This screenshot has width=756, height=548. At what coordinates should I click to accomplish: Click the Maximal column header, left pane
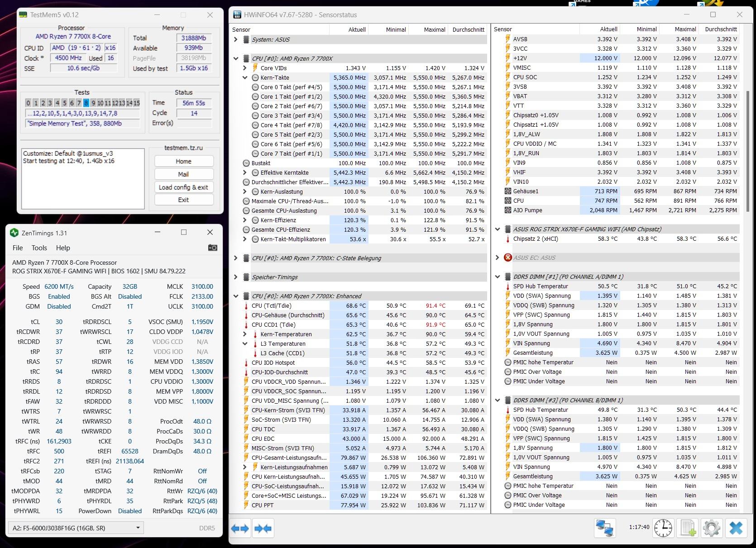[x=428, y=29]
